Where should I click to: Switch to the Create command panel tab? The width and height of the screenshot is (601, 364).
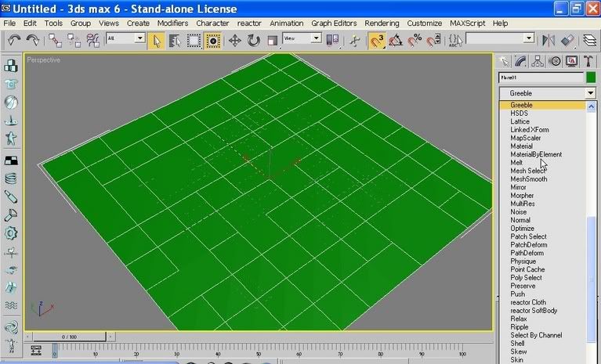coord(505,61)
